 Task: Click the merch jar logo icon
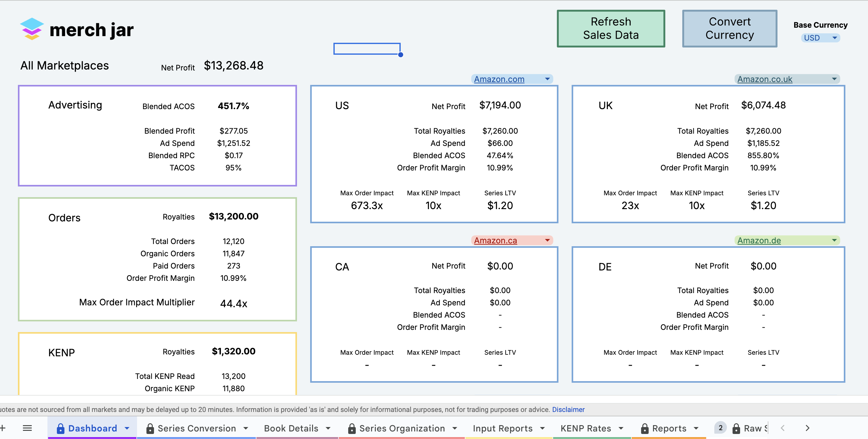[x=32, y=29]
